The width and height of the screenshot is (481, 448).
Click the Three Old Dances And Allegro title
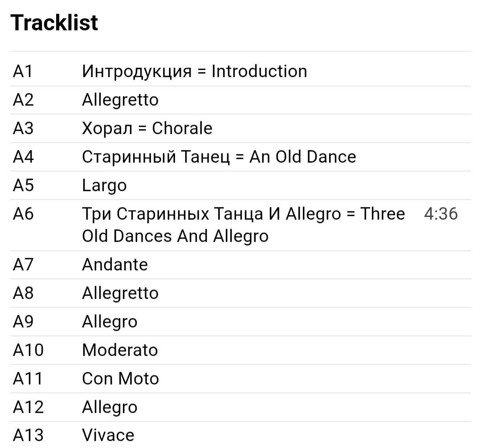243,224
